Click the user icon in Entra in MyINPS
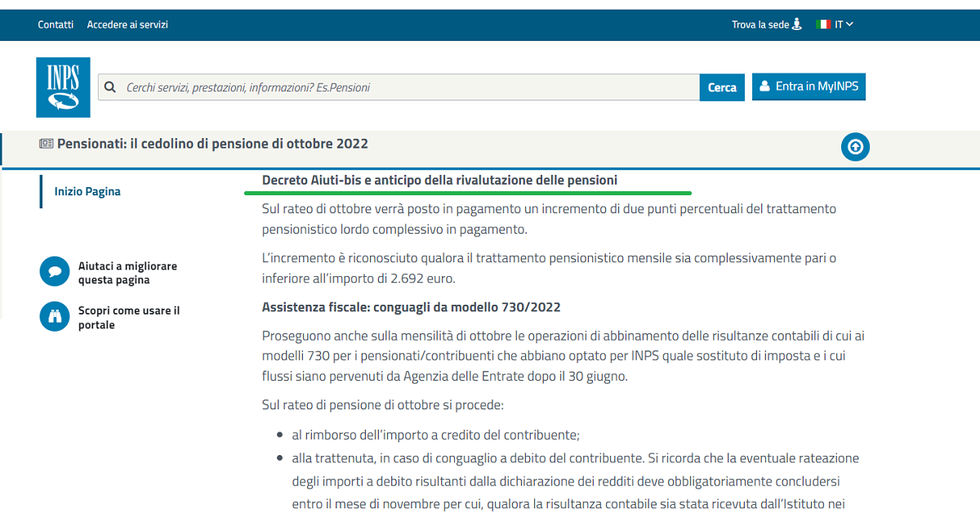The height and width of the screenshot is (518, 980). 764,86
